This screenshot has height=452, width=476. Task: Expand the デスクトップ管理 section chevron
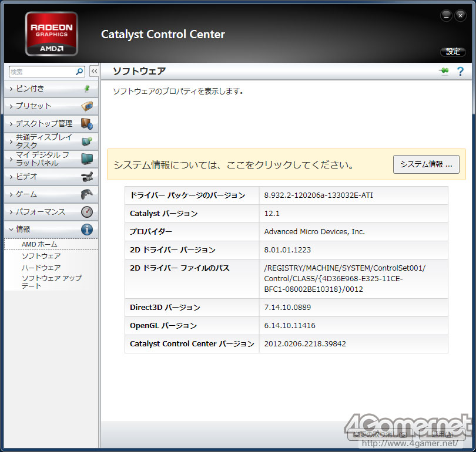click(x=11, y=124)
